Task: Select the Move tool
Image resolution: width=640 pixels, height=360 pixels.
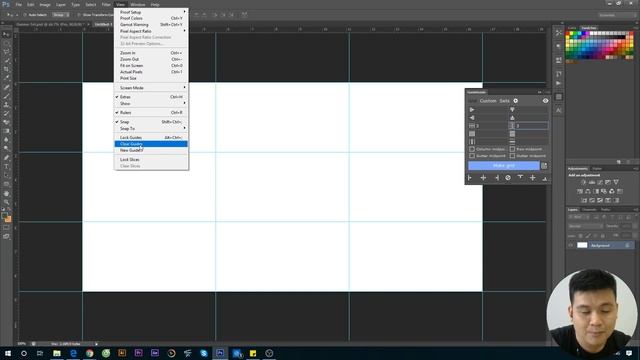Action: pos(6,34)
